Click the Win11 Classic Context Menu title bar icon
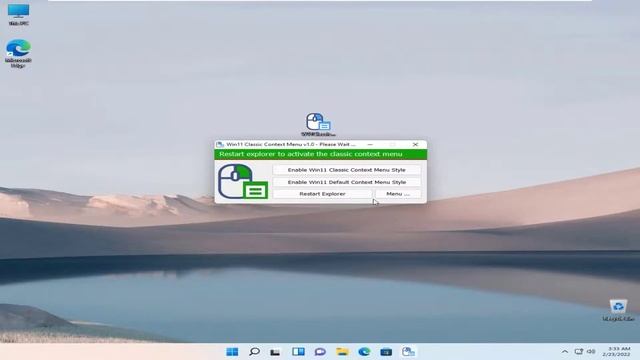Image resolution: width=640 pixels, height=360 pixels. click(x=220, y=144)
